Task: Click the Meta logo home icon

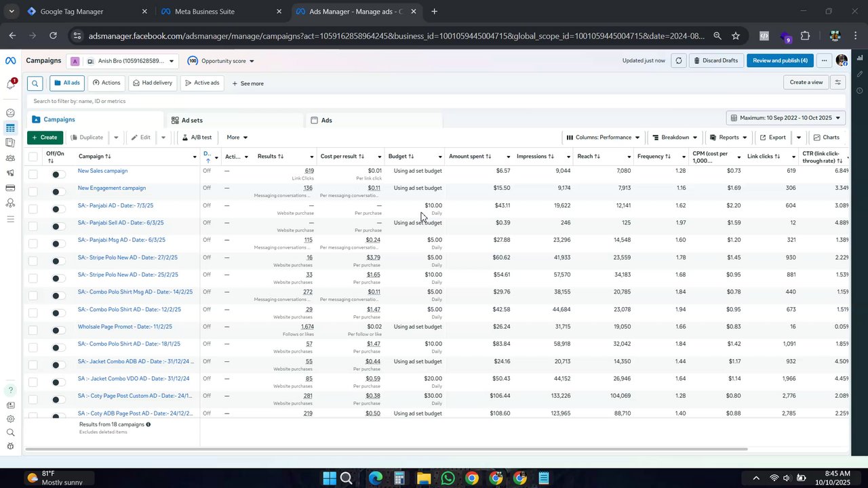Action: tap(10, 61)
